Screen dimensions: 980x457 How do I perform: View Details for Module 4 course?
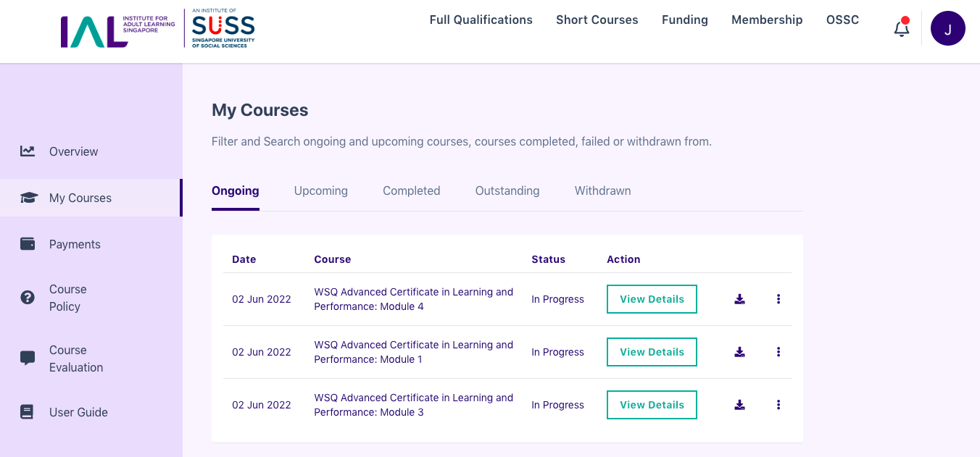click(x=652, y=299)
